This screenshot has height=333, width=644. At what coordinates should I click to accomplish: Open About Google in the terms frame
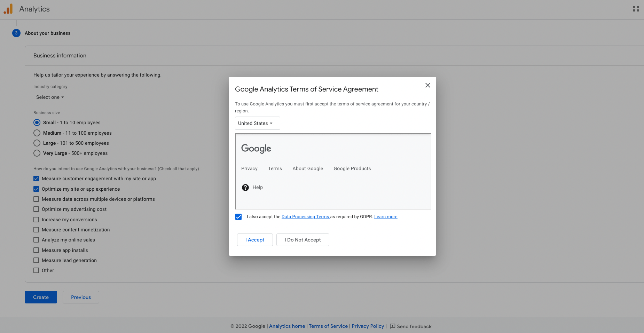click(308, 168)
